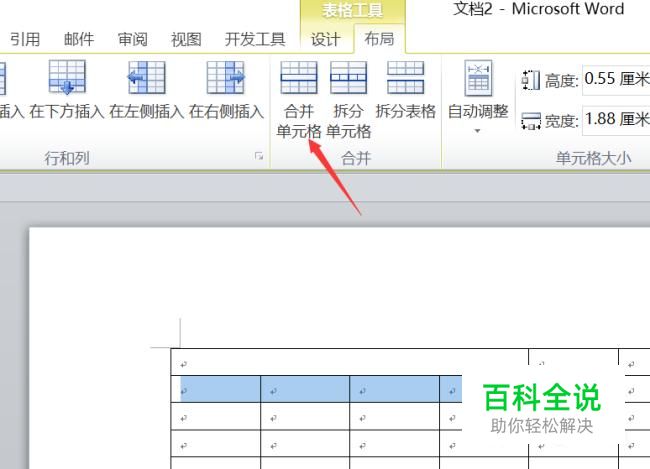Go to the 开发工具 tab
650x469 pixels.
[x=255, y=39]
